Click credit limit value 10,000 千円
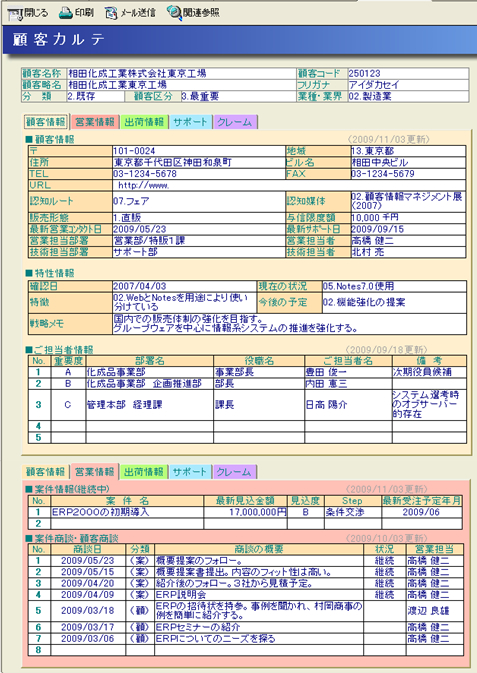This screenshot has width=477, height=673. [x=374, y=218]
